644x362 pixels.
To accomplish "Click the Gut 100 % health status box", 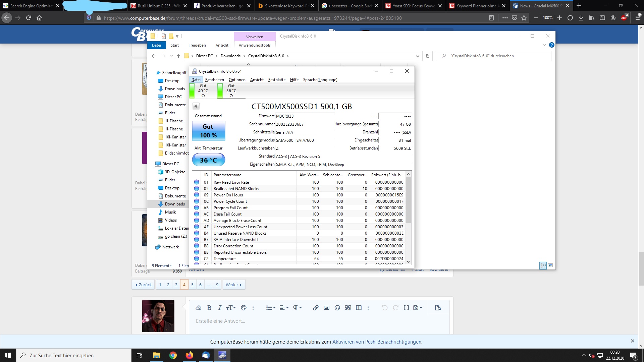I will (x=208, y=131).
